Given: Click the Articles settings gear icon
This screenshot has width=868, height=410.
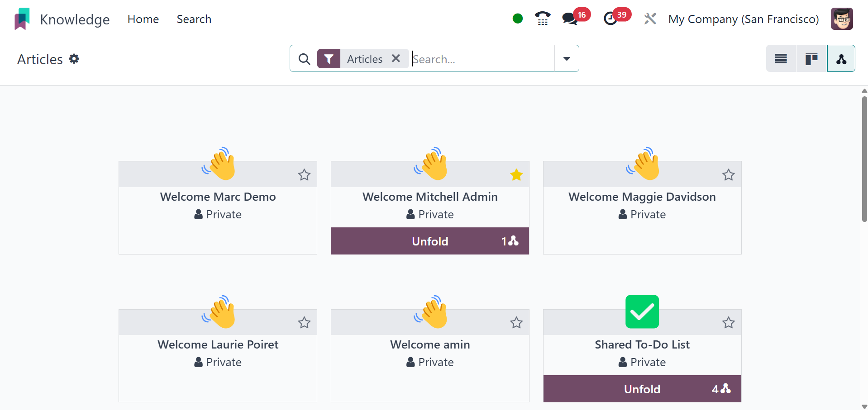Looking at the screenshot, I should pos(74,59).
